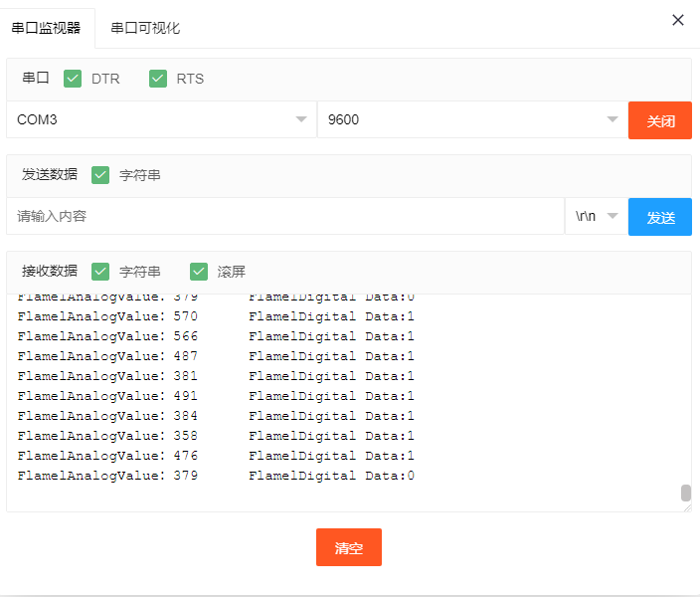700x597 pixels.
Task: Grab the resize handle of the receive box
Action: (x=686, y=506)
